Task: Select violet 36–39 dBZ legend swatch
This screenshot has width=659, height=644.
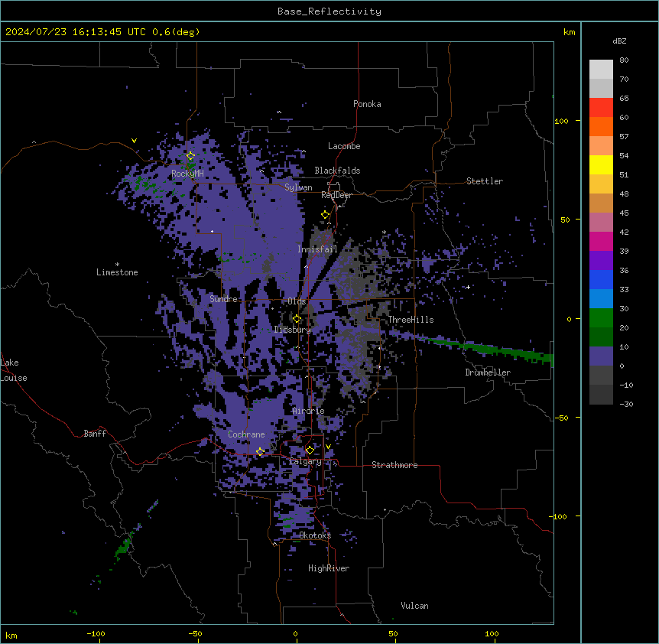Action: [601, 260]
